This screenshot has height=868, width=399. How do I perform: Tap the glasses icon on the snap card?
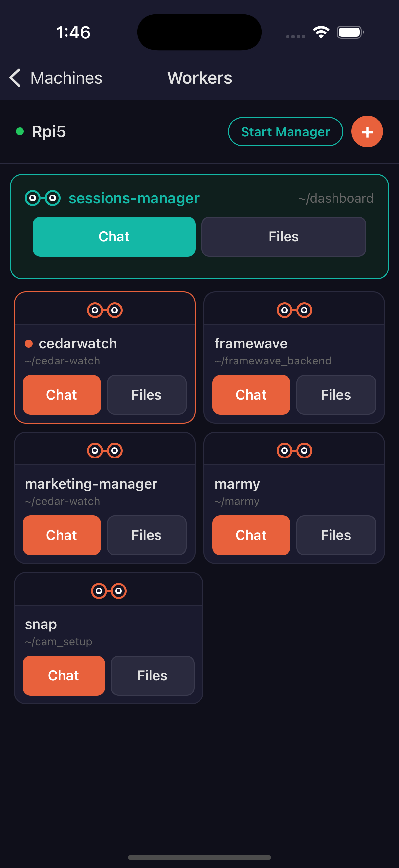pyautogui.click(x=109, y=591)
